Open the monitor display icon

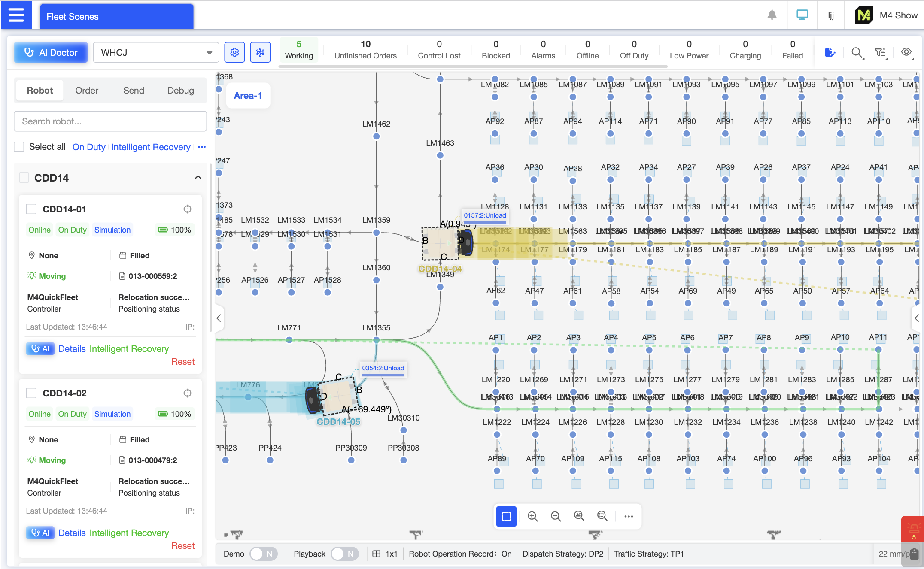[x=802, y=15]
